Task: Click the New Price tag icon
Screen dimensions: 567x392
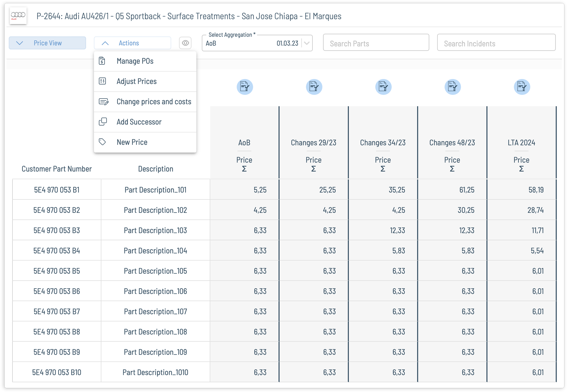Action: (x=102, y=142)
